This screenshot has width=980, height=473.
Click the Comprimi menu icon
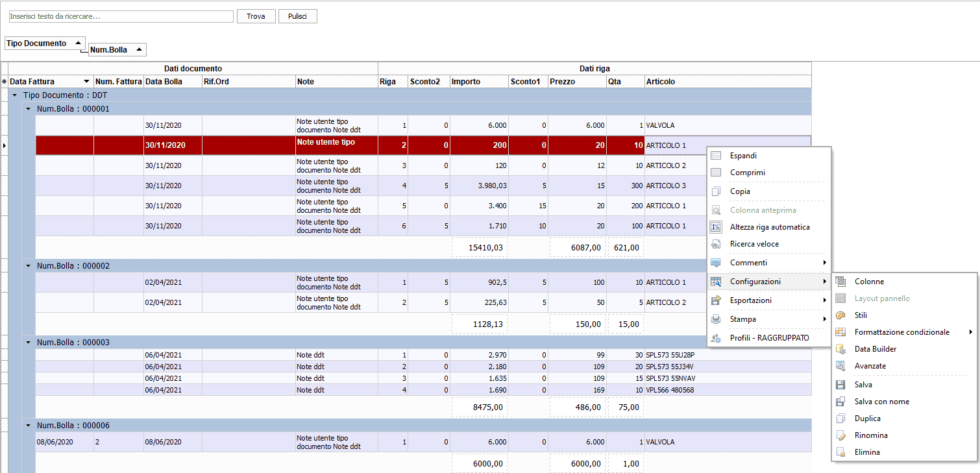click(x=716, y=173)
